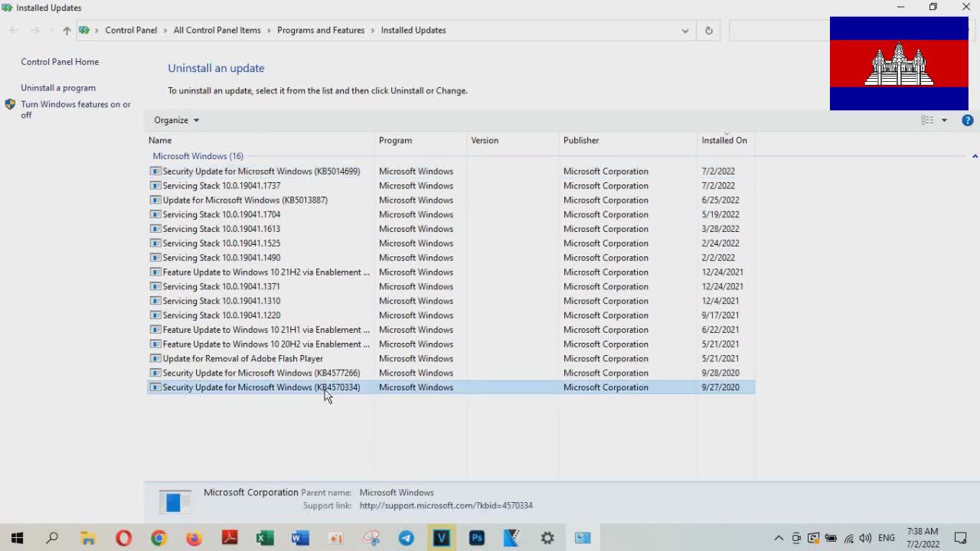Show hidden system tray icons
The image size is (980, 551).
click(x=779, y=538)
